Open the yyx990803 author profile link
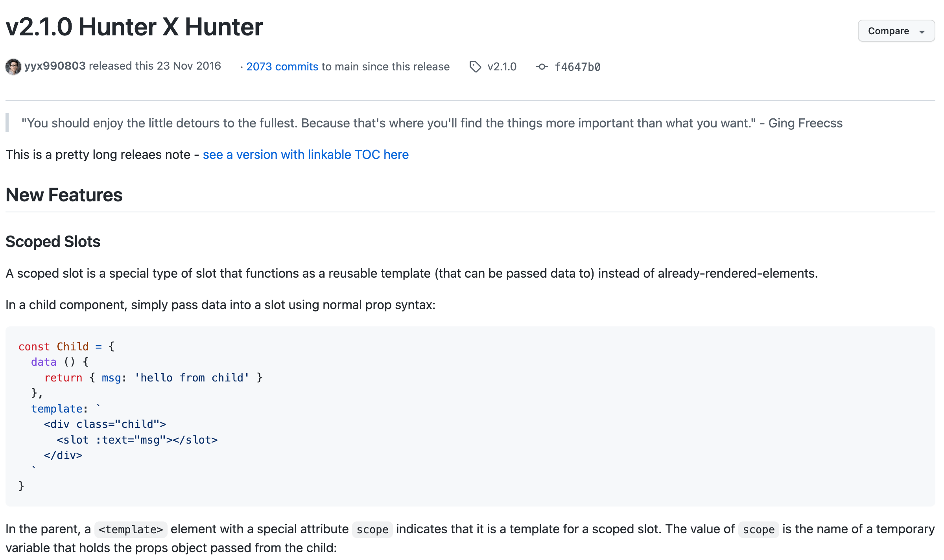The height and width of the screenshot is (560, 944). [x=55, y=66]
